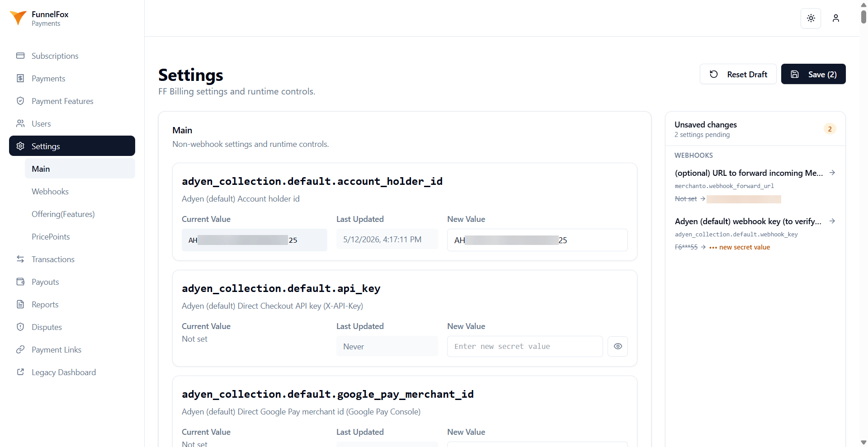Navigate to Payment Links

pos(72,349)
